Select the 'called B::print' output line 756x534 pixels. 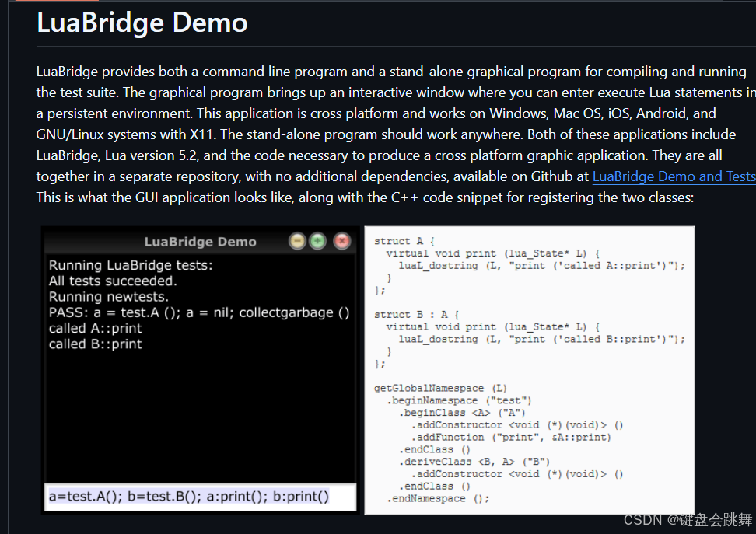[x=95, y=344]
